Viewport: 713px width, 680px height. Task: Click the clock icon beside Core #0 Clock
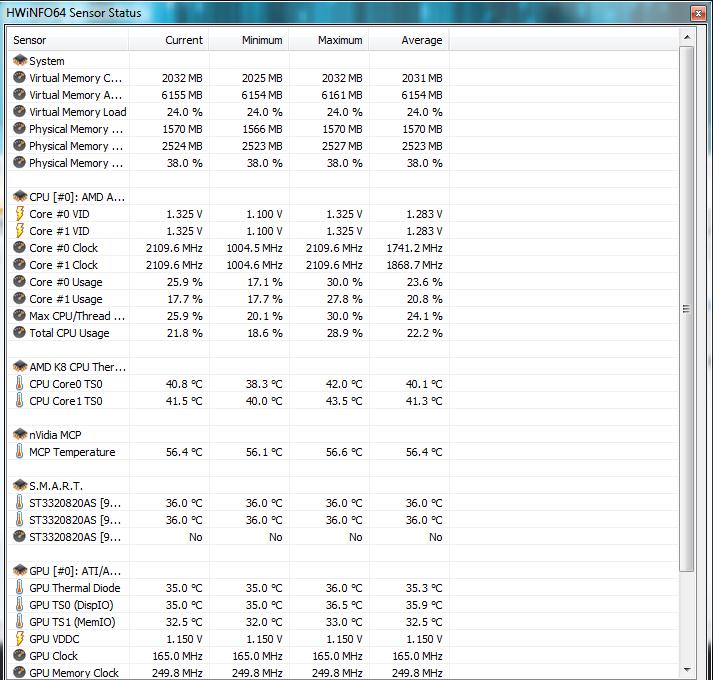coord(19,247)
